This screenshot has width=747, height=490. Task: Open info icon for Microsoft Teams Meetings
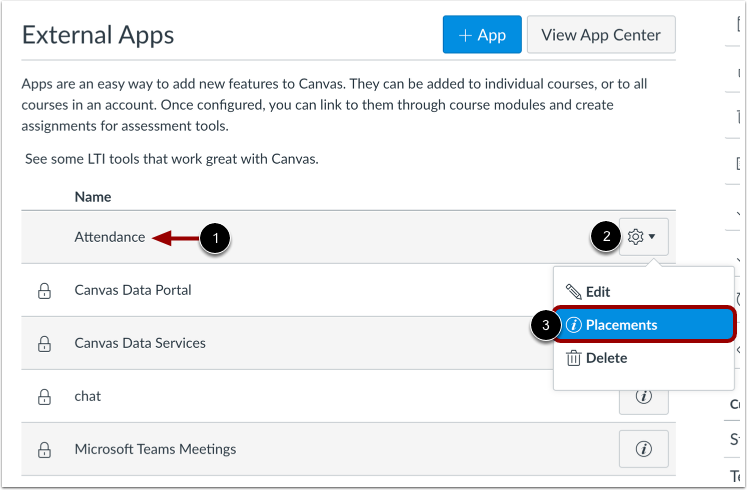point(643,450)
